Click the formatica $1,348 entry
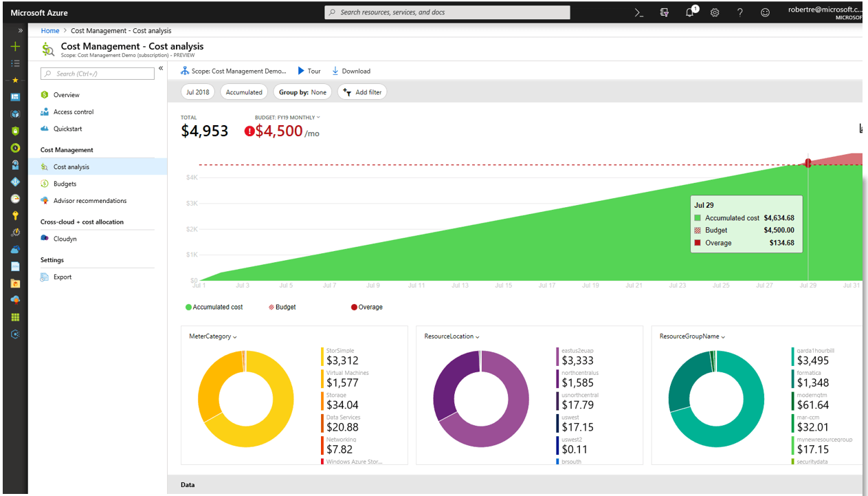 (813, 379)
